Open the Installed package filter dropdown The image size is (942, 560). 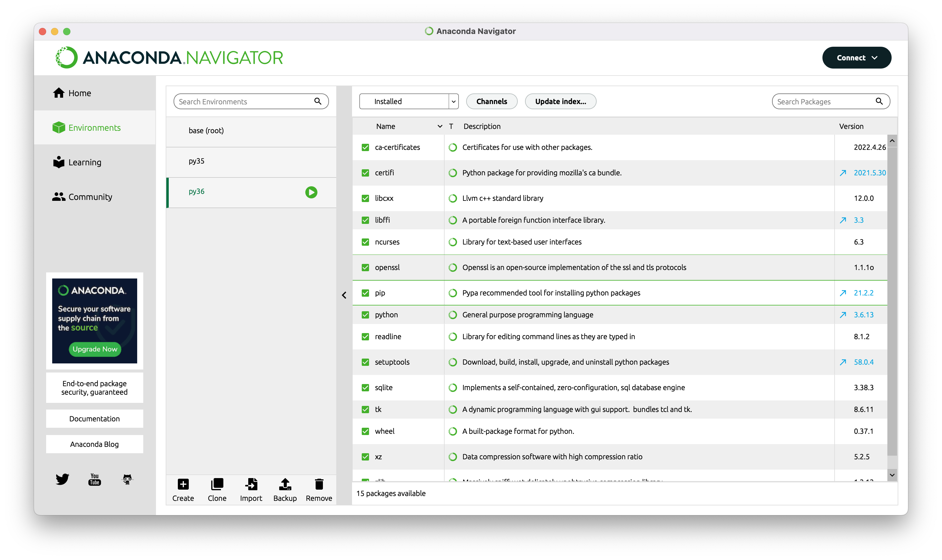click(x=409, y=102)
